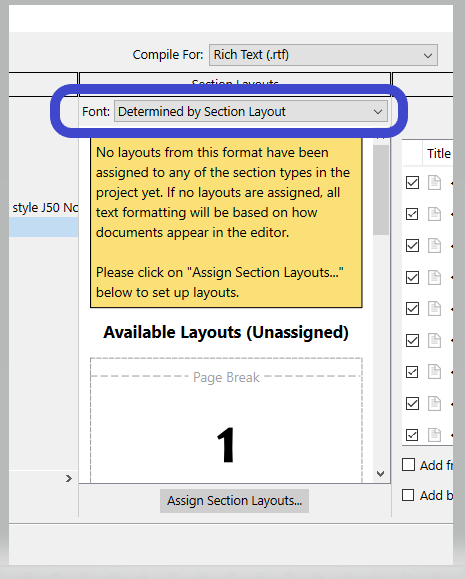Click the fourth document page icon
This screenshot has width=465, height=579.
point(434,277)
